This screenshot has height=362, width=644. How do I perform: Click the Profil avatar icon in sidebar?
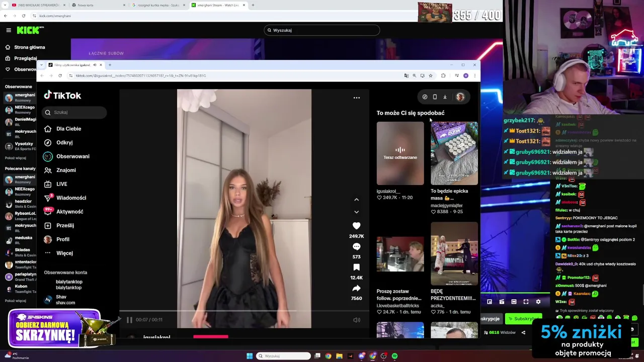(48, 239)
